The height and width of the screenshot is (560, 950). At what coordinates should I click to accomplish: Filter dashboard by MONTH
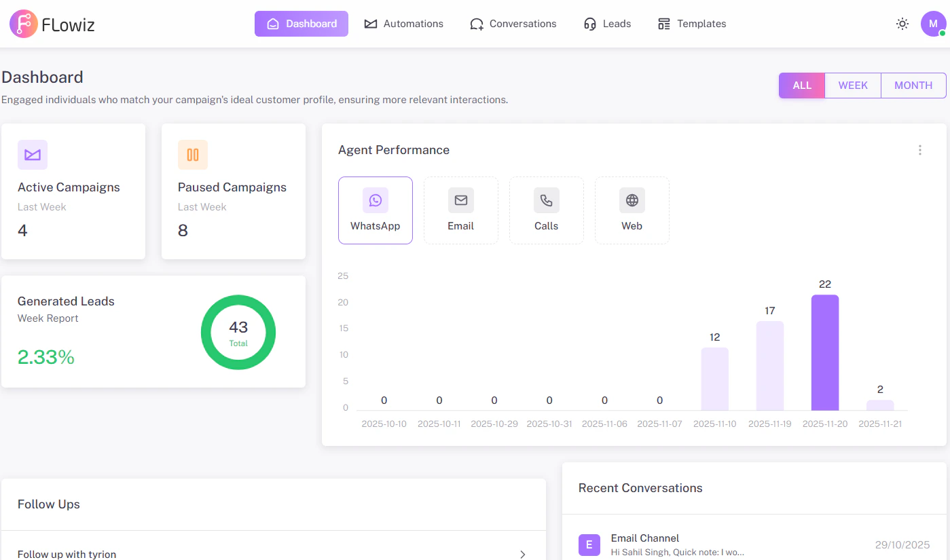[x=913, y=86]
